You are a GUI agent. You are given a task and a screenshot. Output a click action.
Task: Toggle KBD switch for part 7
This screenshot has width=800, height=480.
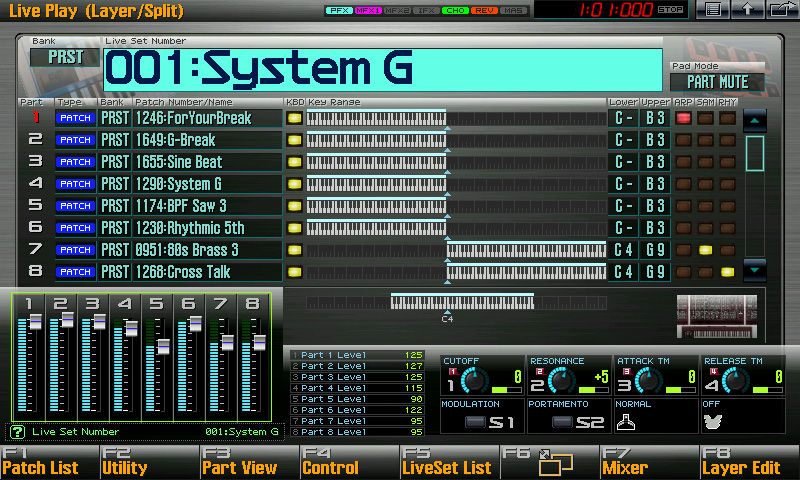[294, 250]
